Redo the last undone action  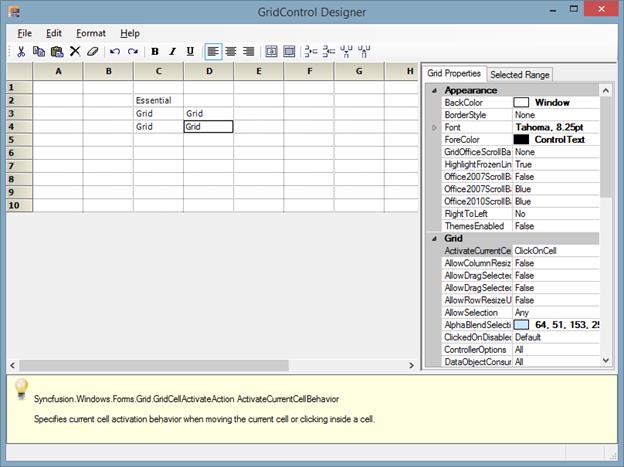click(x=133, y=51)
